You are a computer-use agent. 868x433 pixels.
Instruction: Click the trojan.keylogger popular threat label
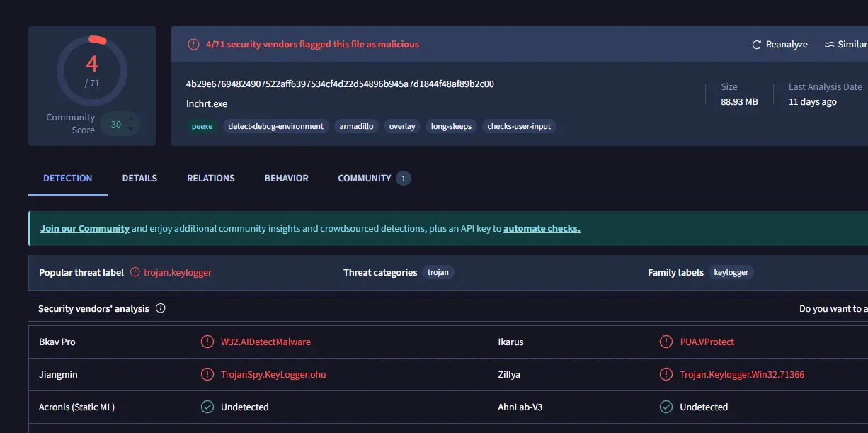pyautogui.click(x=178, y=272)
